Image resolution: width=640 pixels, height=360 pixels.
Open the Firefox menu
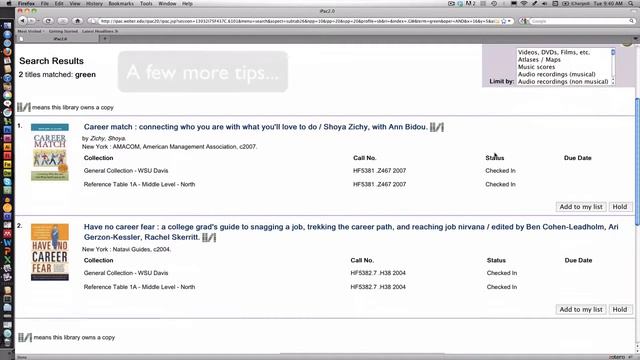(26, 3)
